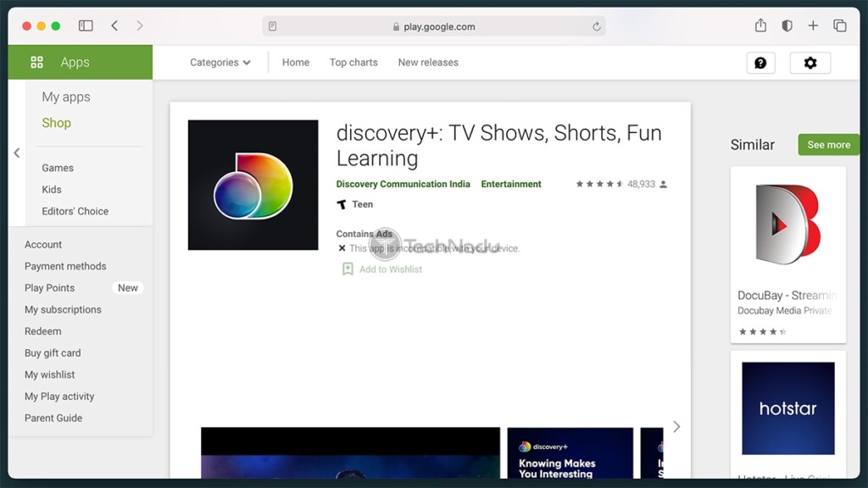Show the tab overview
Viewport: 868px width, 488px height.
pyautogui.click(x=840, y=26)
